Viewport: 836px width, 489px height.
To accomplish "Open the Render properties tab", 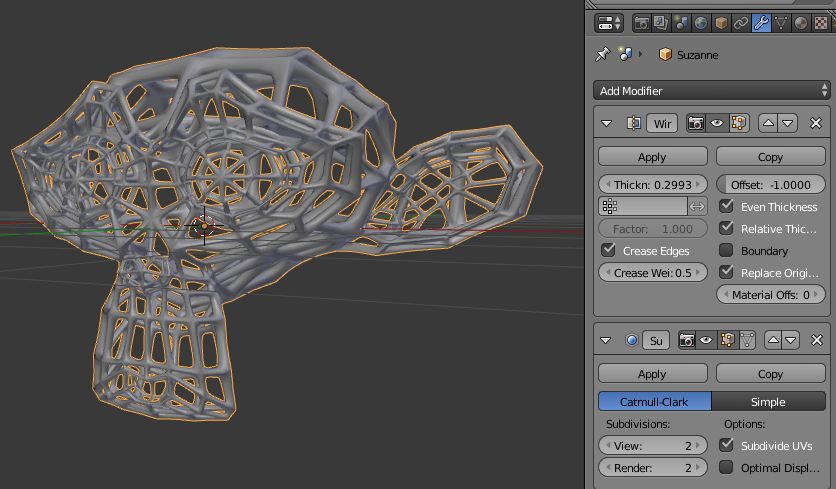I will click(x=641, y=23).
